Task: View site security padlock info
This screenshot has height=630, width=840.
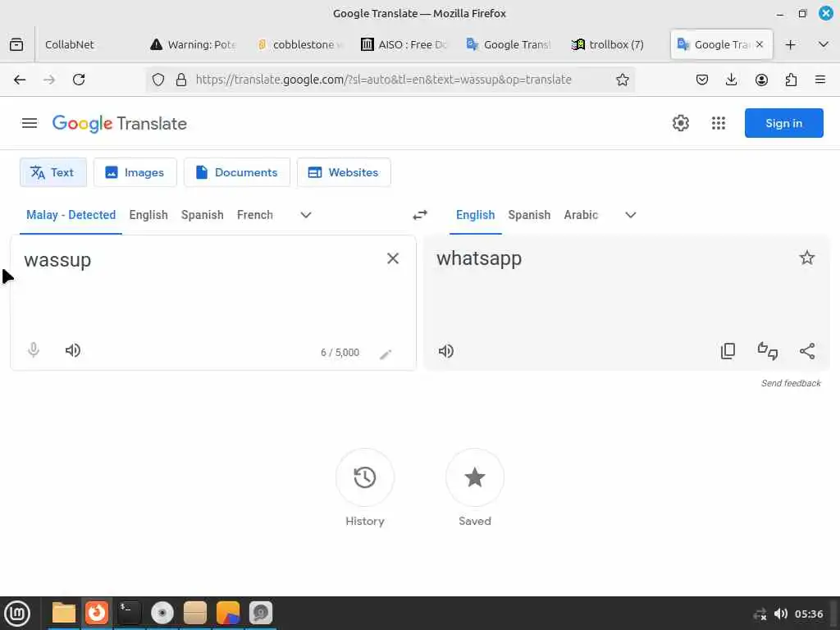Action: click(x=181, y=80)
